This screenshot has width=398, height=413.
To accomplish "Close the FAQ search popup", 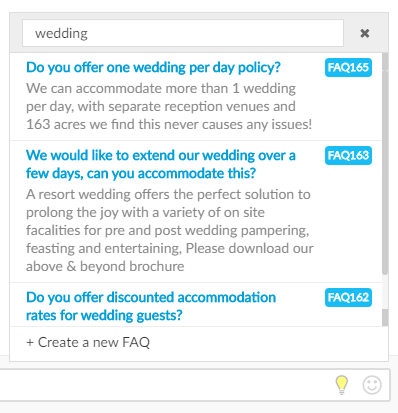I will point(365,33).
